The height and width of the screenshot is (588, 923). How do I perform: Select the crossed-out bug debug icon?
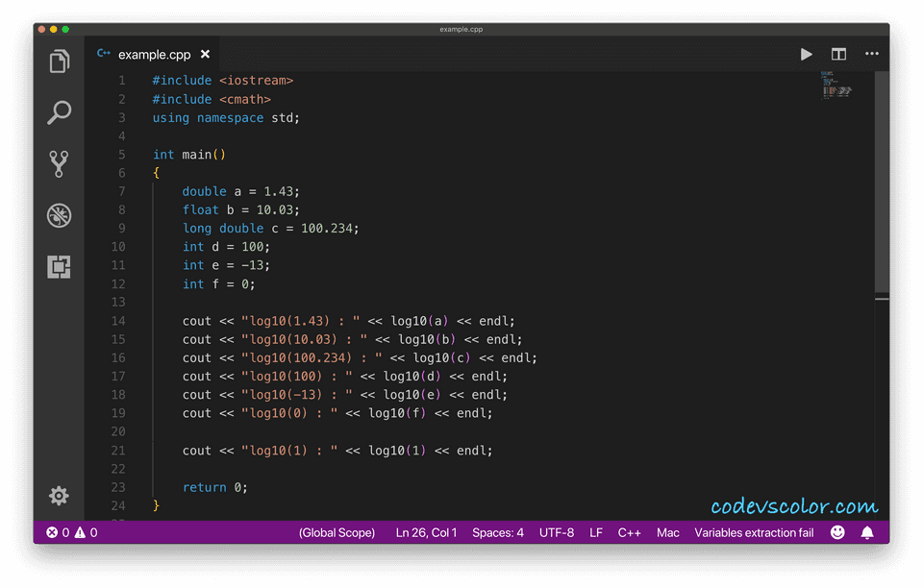coord(59,215)
